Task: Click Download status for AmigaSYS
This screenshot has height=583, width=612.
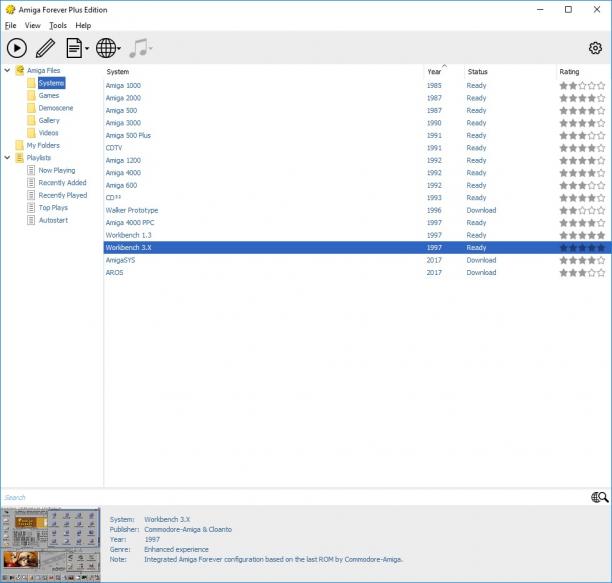Action: (481, 260)
